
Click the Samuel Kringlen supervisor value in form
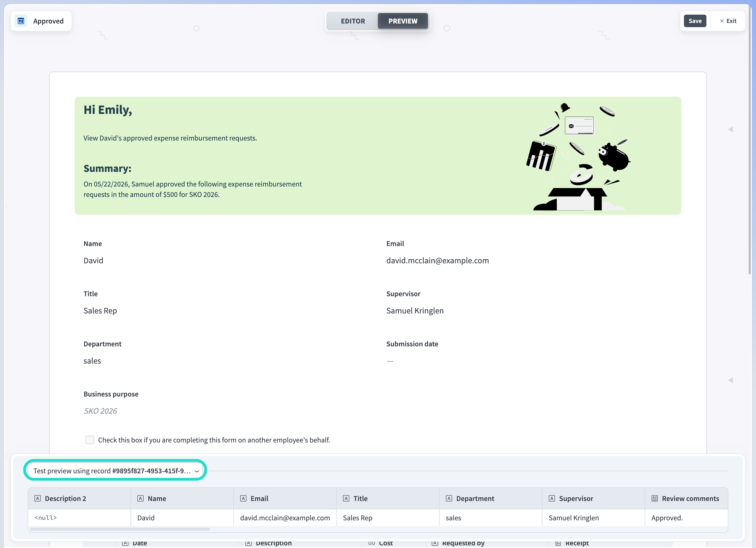pos(415,311)
